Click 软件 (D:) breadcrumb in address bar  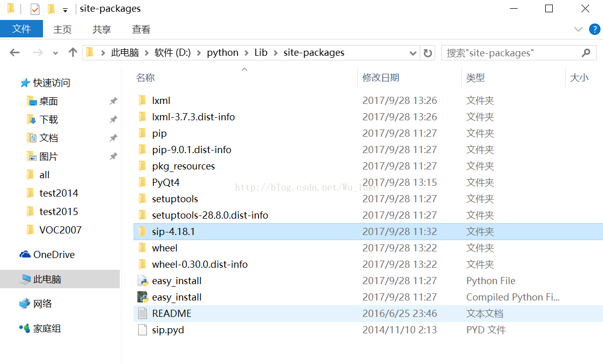173,53
